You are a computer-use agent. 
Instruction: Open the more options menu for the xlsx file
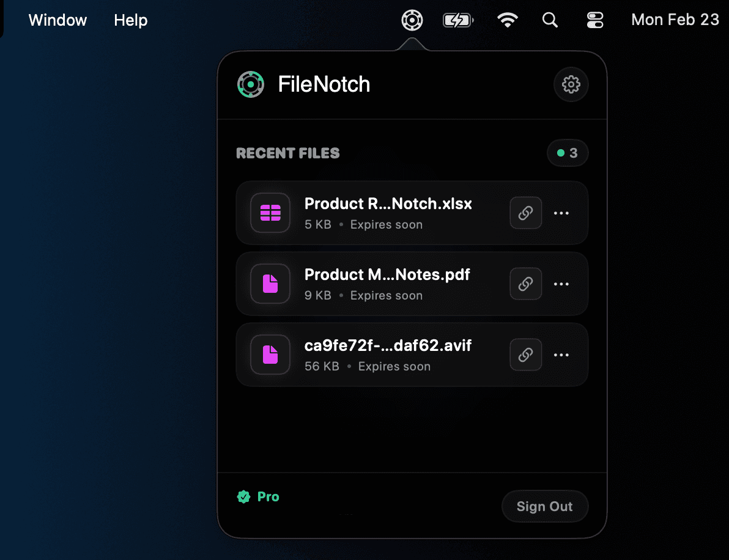click(x=561, y=213)
